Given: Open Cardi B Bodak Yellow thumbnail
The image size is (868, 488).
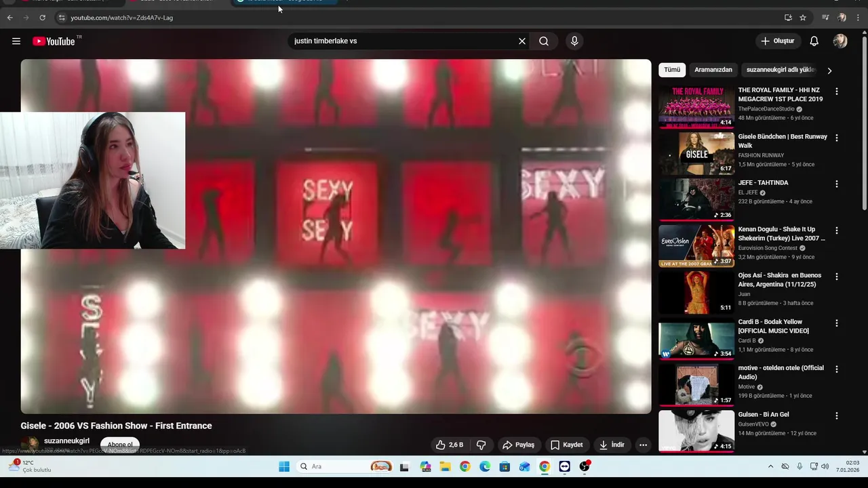Looking at the screenshot, I should coord(696,339).
